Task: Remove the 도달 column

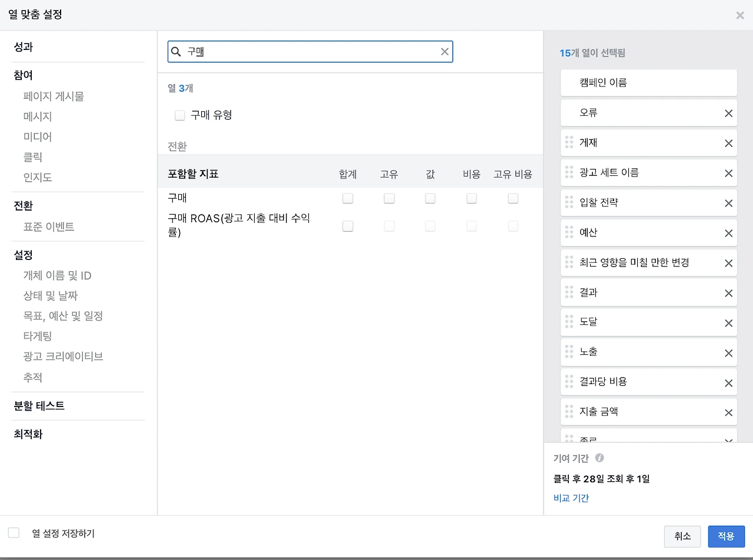Action: coord(728,323)
